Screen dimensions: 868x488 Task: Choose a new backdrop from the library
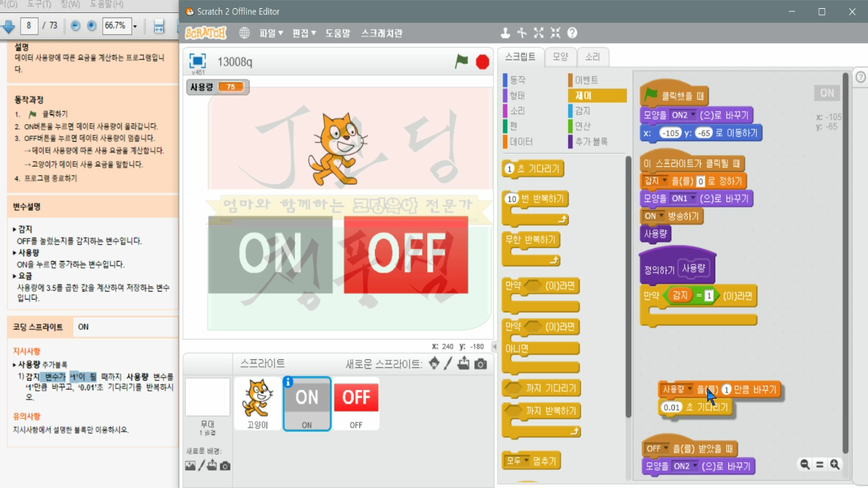coord(190,466)
